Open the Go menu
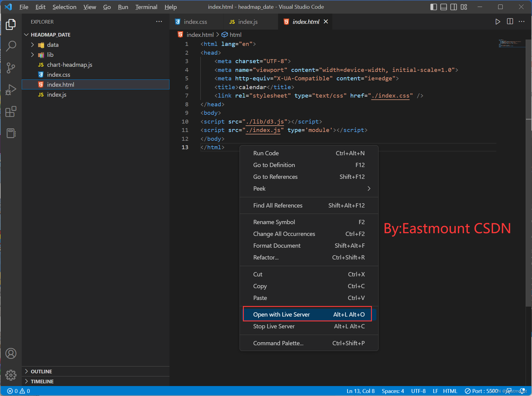 click(x=107, y=7)
